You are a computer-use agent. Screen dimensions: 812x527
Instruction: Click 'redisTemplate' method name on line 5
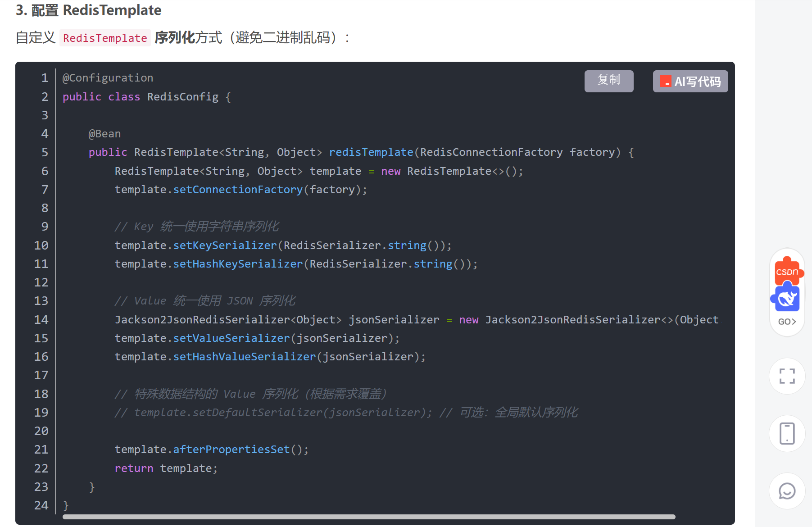click(x=371, y=152)
